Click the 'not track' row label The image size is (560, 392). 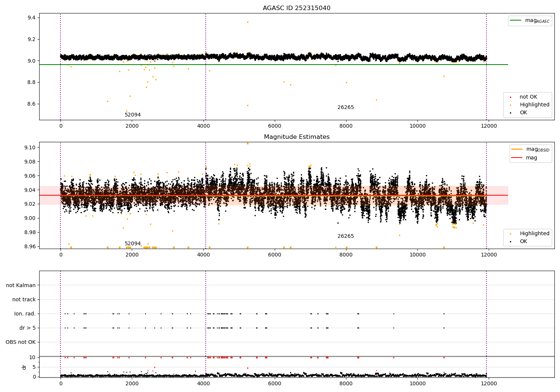click(x=24, y=300)
